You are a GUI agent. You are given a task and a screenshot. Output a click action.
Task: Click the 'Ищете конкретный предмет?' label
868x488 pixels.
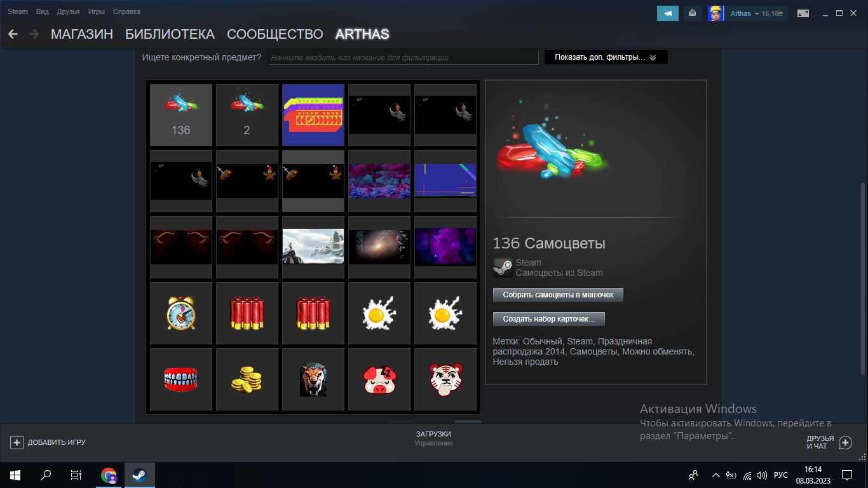(201, 57)
